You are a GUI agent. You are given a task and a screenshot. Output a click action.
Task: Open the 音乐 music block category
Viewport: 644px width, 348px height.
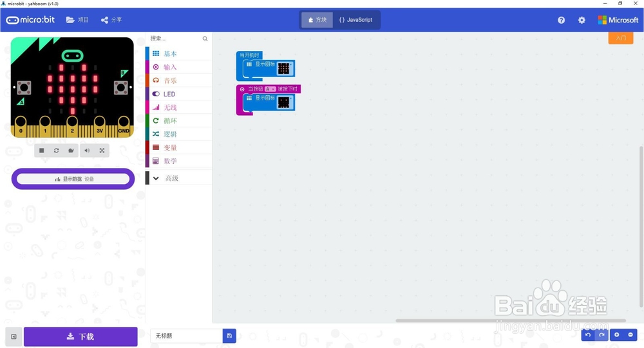pyautogui.click(x=179, y=80)
